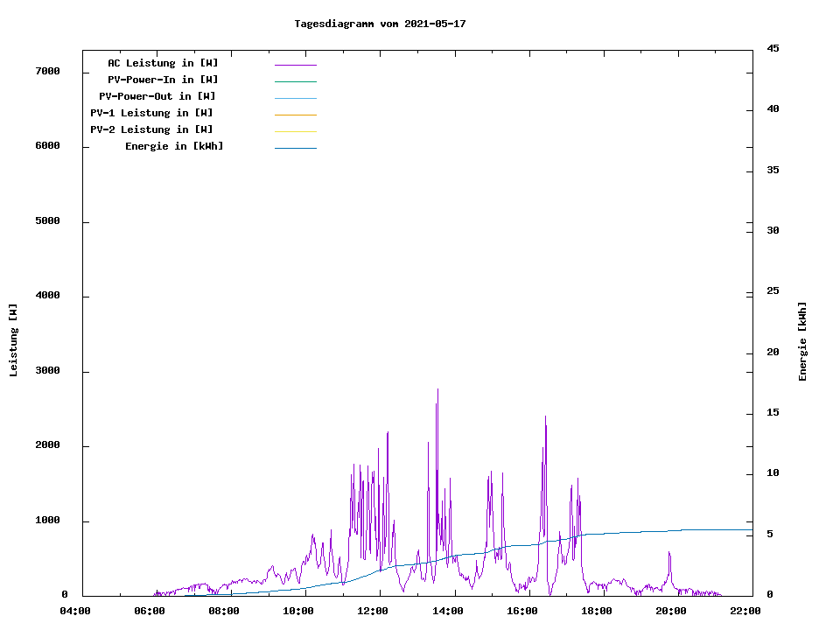Click the 12:00 tick label on time axis

(373, 611)
